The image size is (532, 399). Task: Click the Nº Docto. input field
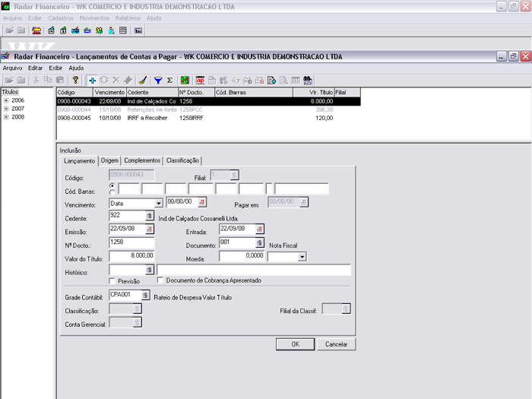click(131, 243)
